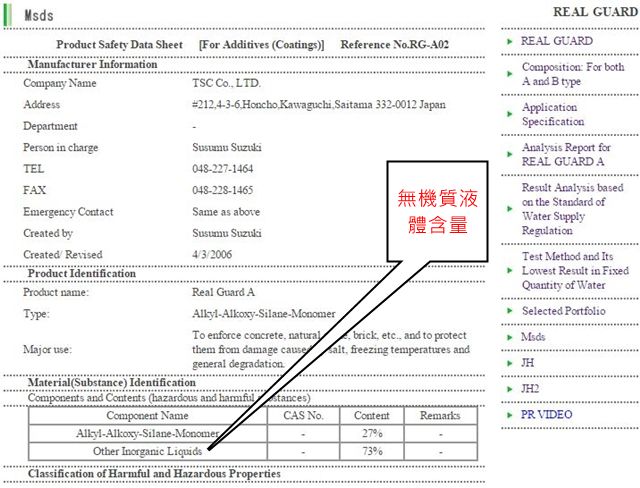
Task: Click the 73% content cell
Action: point(372,451)
